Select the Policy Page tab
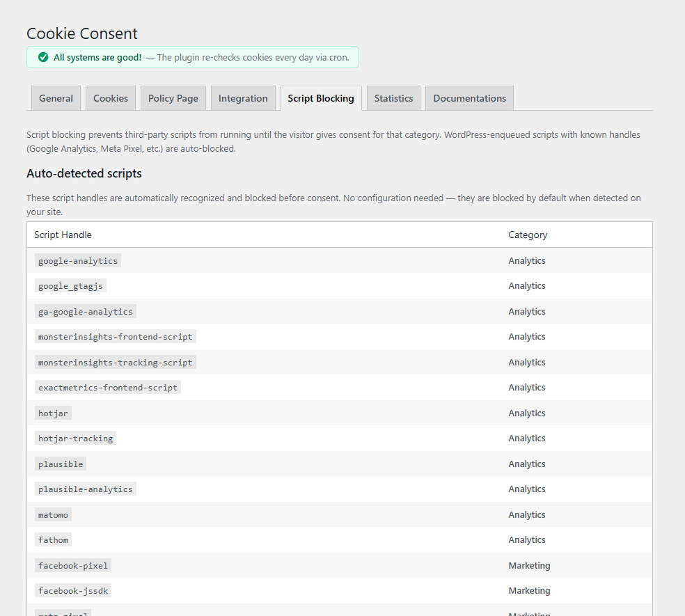This screenshot has width=685, height=616. point(173,97)
